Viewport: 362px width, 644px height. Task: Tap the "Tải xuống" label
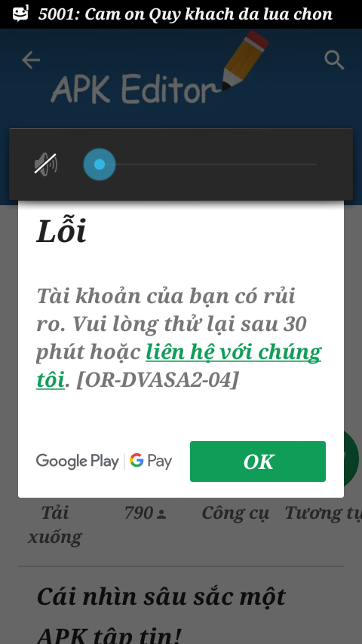click(x=54, y=525)
